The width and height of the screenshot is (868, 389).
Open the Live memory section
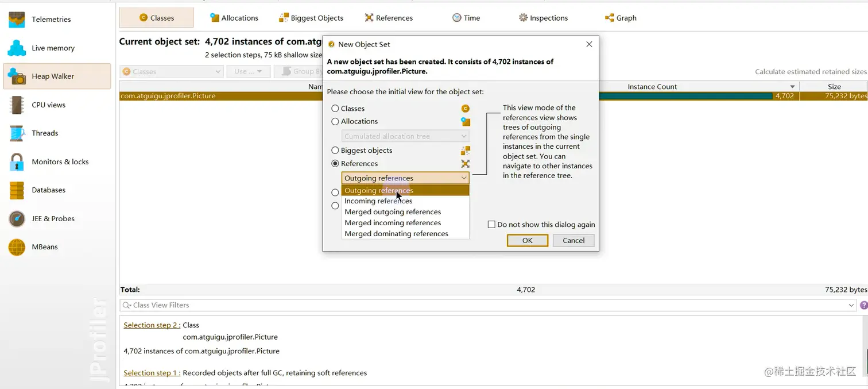tap(56, 48)
